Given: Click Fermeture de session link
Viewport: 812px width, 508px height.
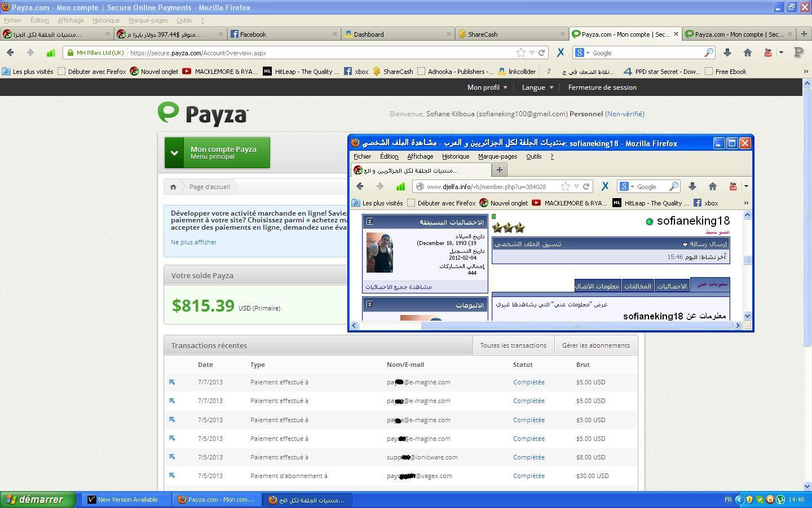Looking at the screenshot, I should pos(602,87).
